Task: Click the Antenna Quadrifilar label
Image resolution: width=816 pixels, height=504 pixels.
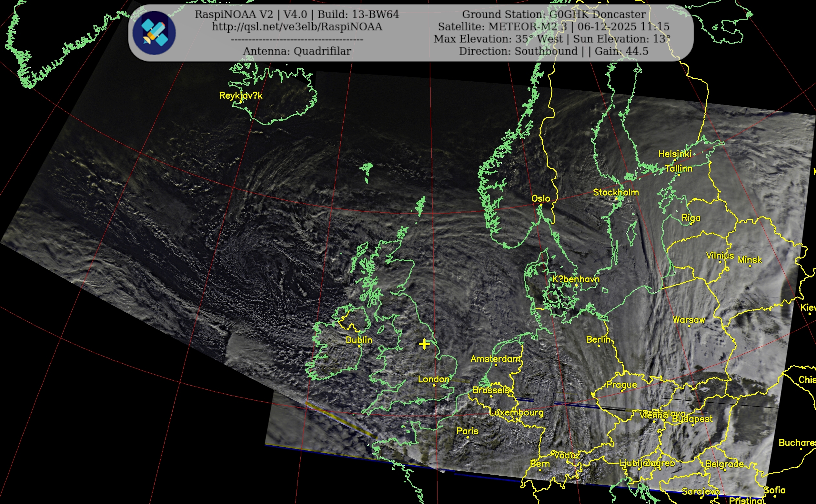Action: pyautogui.click(x=297, y=51)
